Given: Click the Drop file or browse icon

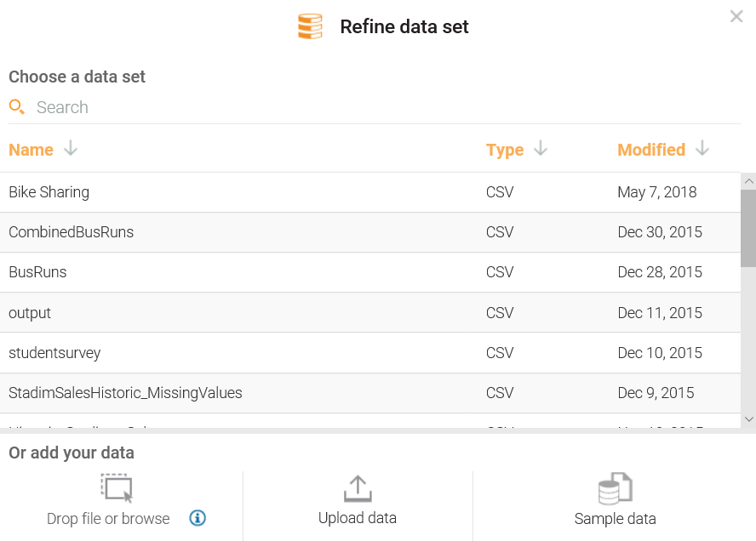Looking at the screenshot, I should tap(117, 488).
